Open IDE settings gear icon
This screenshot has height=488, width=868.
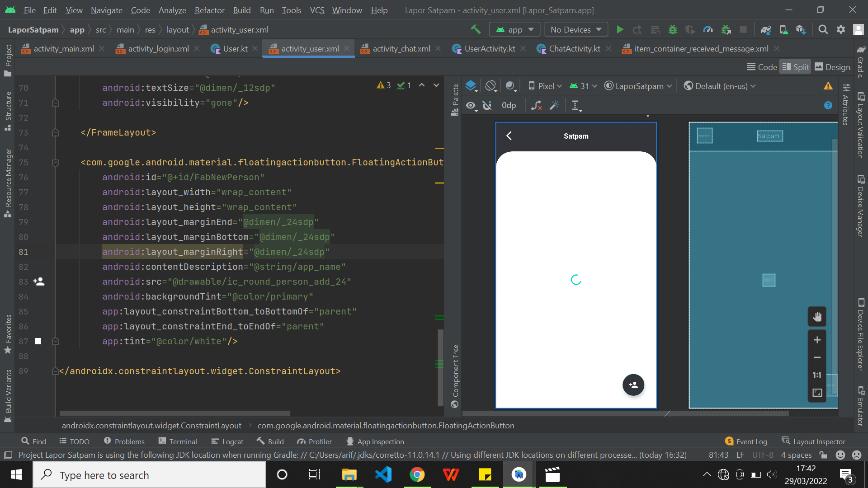tap(841, 29)
